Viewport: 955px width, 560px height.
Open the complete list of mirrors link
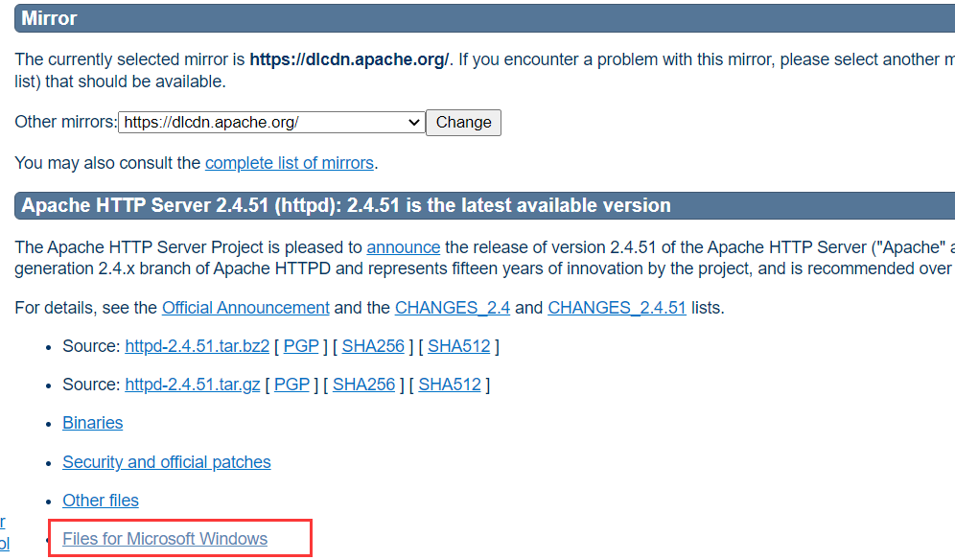click(x=289, y=163)
